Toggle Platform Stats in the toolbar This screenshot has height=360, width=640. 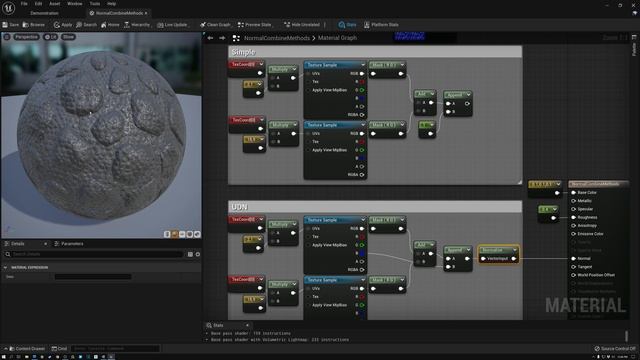pyautogui.click(x=381, y=25)
